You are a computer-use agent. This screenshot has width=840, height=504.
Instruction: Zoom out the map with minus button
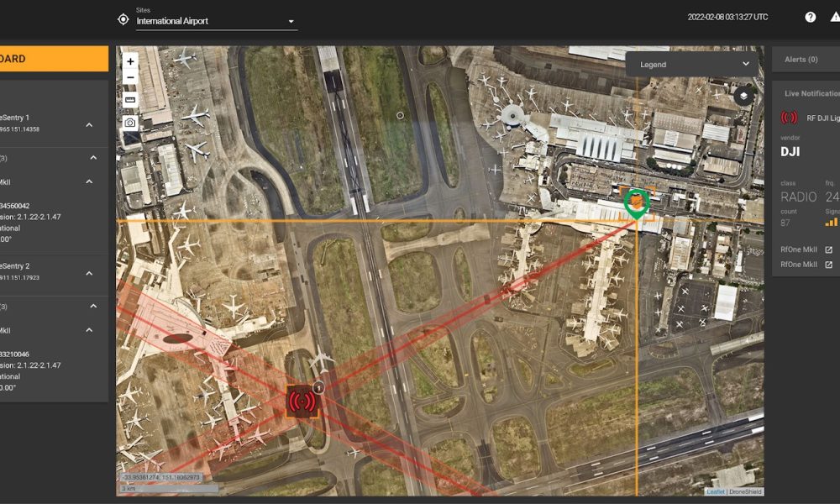pyautogui.click(x=130, y=77)
